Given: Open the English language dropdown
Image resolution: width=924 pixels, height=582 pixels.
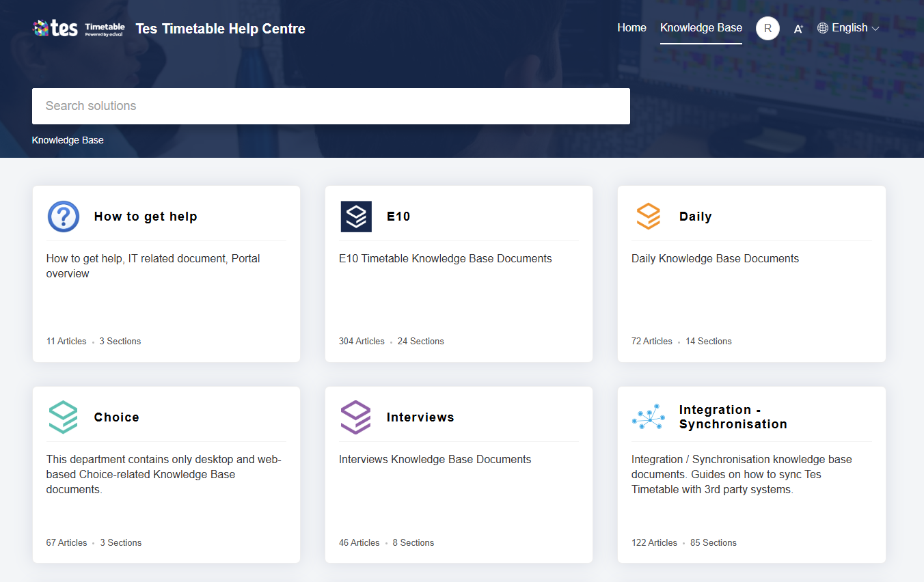Looking at the screenshot, I should tap(848, 28).
